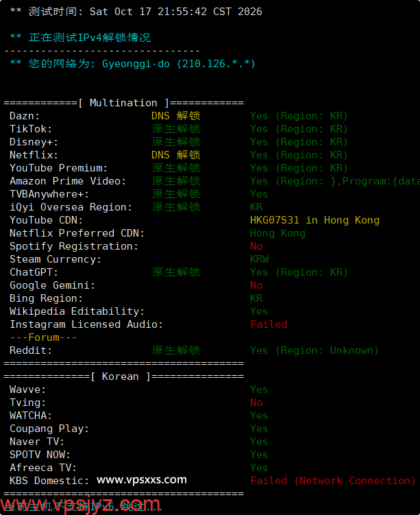The image size is (420, 515).
Task: Click the 'WATCHA:' row label
Action: click(31, 416)
